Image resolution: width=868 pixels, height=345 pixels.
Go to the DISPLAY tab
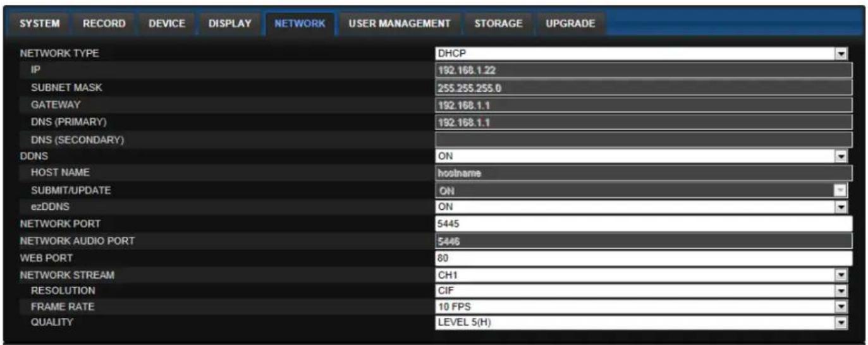coord(230,24)
